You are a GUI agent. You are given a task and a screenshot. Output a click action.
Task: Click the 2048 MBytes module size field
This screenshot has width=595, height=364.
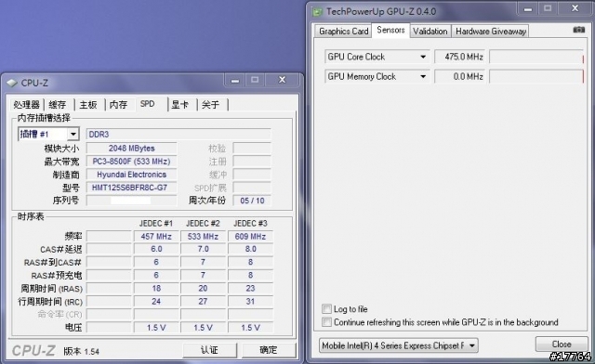pyautogui.click(x=131, y=149)
